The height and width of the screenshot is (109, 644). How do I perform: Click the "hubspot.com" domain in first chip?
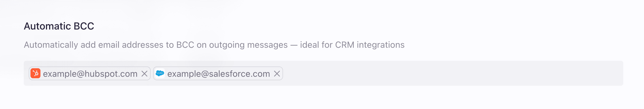click(111, 74)
